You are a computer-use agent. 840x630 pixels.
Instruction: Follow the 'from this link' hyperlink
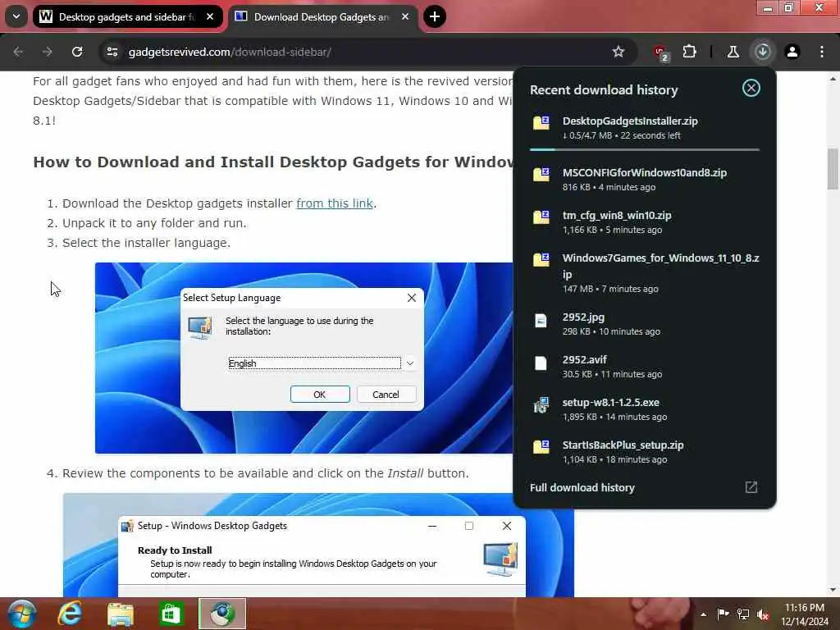point(335,203)
